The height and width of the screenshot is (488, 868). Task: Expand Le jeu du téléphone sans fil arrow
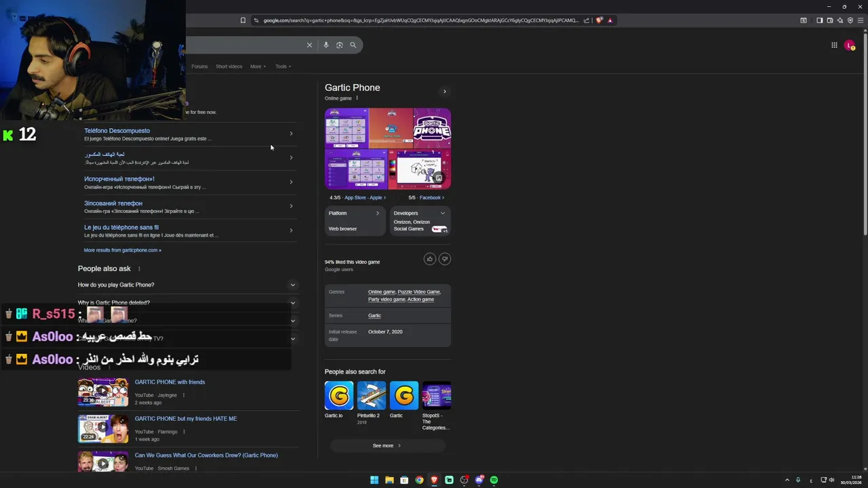(291, 230)
